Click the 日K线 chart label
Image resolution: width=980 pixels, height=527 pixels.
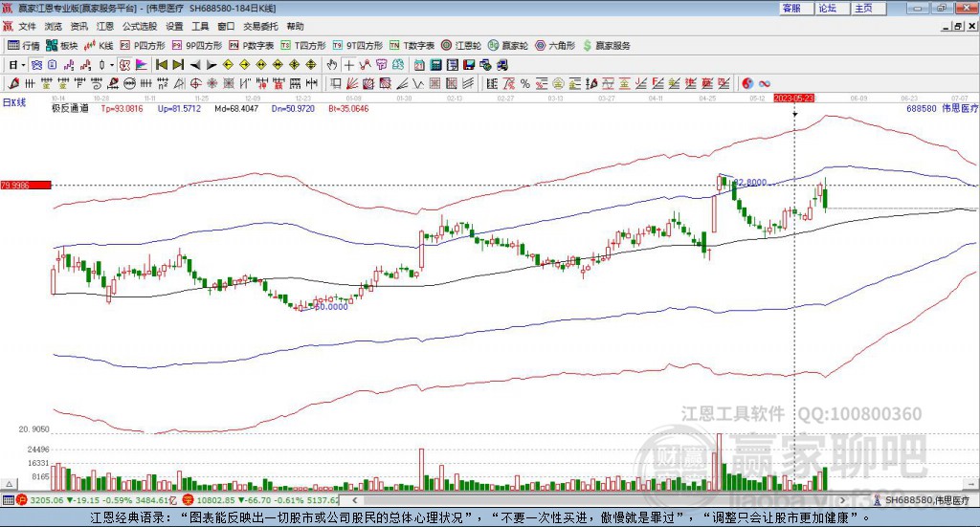click(14, 102)
